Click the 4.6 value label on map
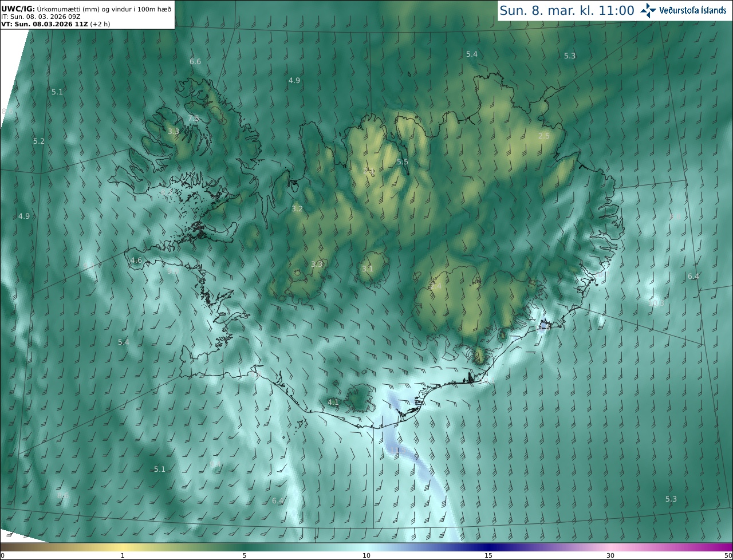This screenshot has width=733, height=560. (x=136, y=260)
